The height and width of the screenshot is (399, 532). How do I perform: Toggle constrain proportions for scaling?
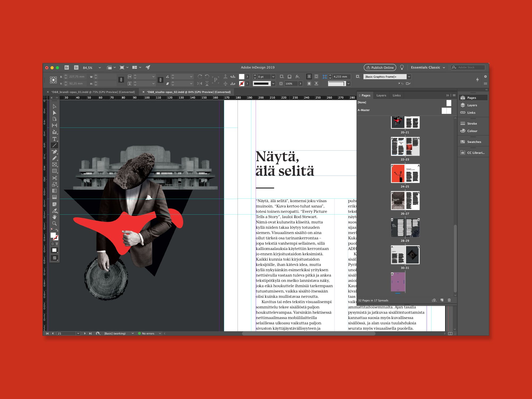point(160,80)
